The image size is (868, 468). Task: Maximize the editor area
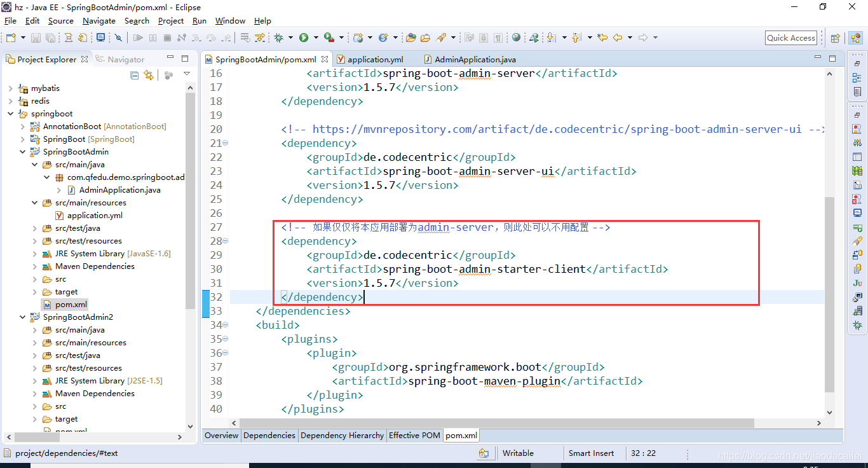click(x=832, y=58)
